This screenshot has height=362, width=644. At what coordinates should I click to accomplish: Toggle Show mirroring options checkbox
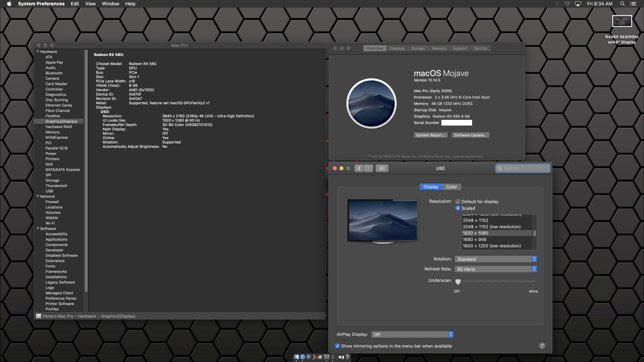[x=337, y=346]
